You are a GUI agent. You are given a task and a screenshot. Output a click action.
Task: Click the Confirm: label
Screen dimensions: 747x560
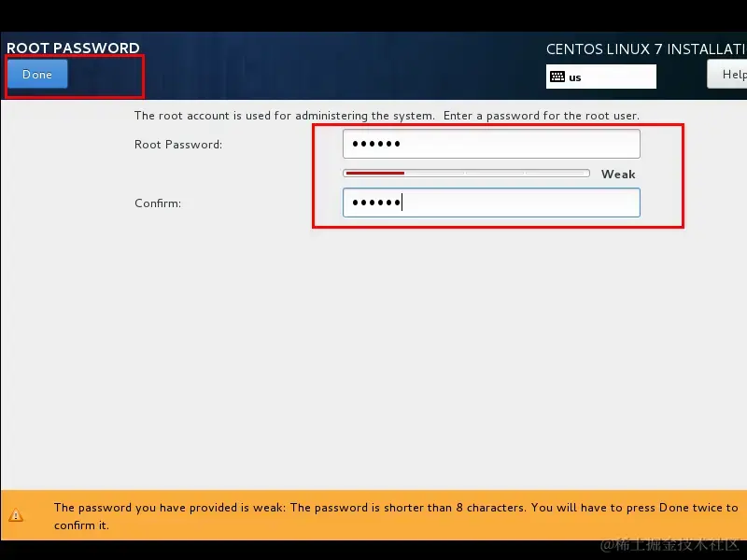[158, 203]
